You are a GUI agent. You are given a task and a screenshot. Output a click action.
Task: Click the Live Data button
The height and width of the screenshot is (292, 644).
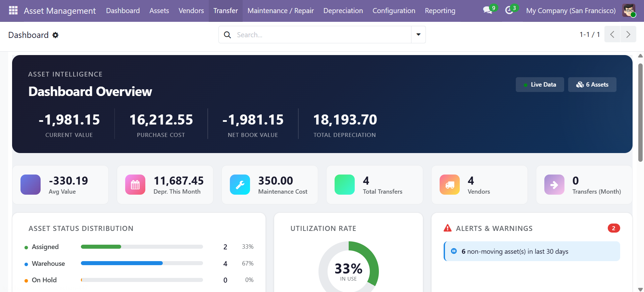[x=540, y=85]
